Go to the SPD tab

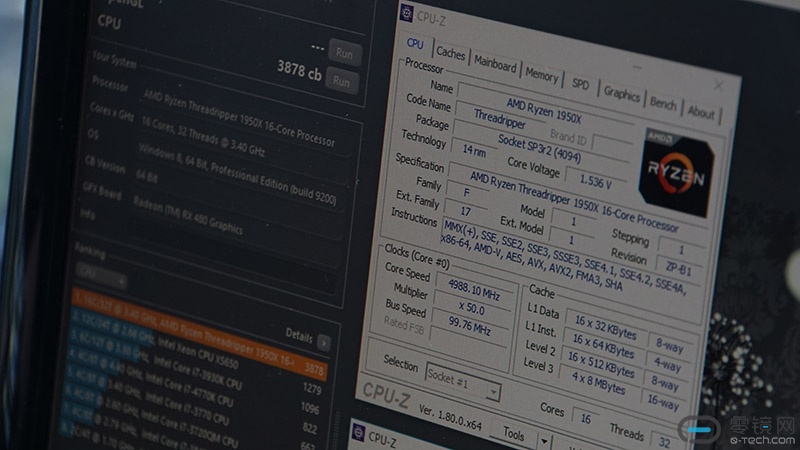(x=580, y=83)
